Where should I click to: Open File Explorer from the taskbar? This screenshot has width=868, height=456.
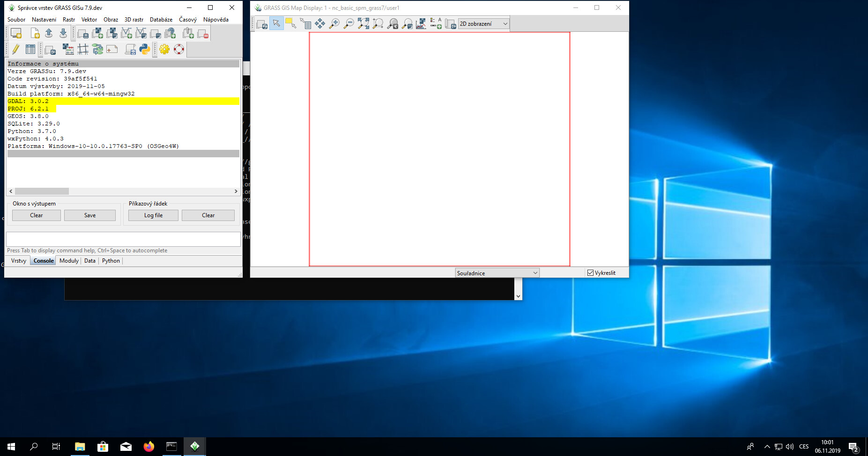click(x=80, y=447)
